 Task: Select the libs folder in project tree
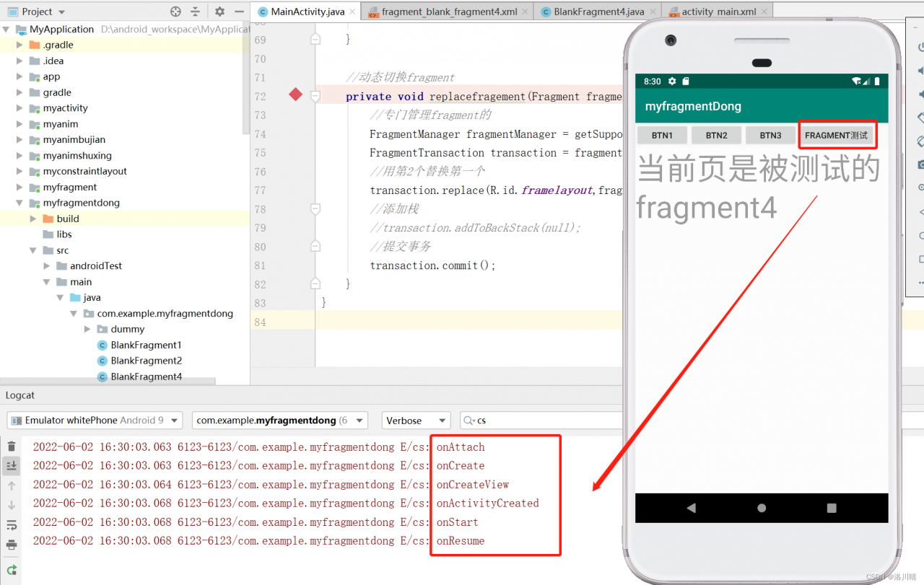(x=65, y=234)
